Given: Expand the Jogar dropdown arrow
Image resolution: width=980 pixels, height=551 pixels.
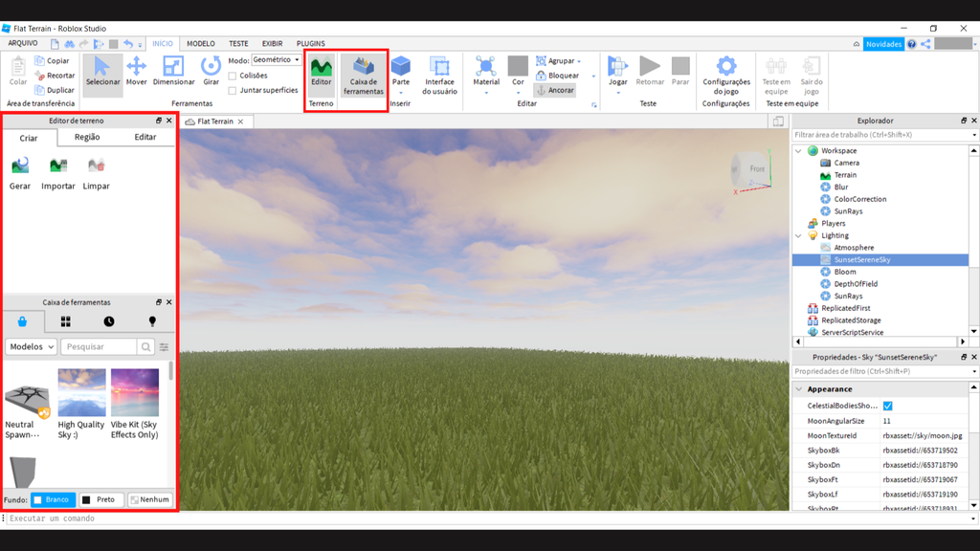Looking at the screenshot, I should pos(617,93).
